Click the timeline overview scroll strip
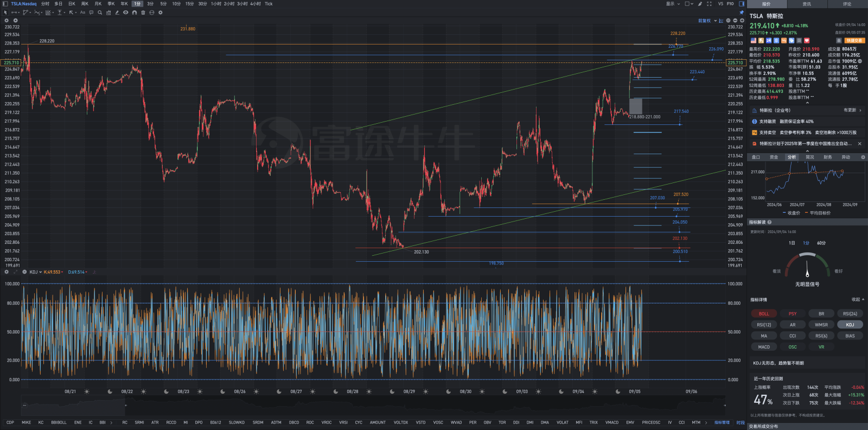 [373, 405]
